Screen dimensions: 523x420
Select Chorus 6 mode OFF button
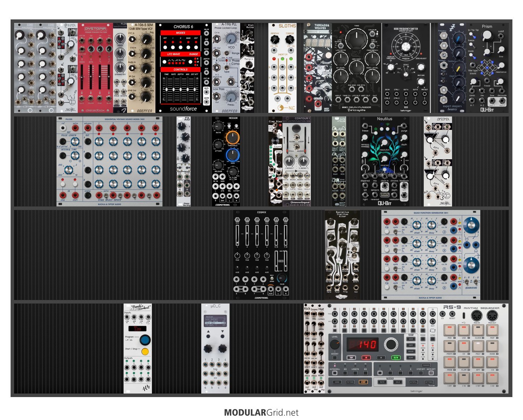165,47
